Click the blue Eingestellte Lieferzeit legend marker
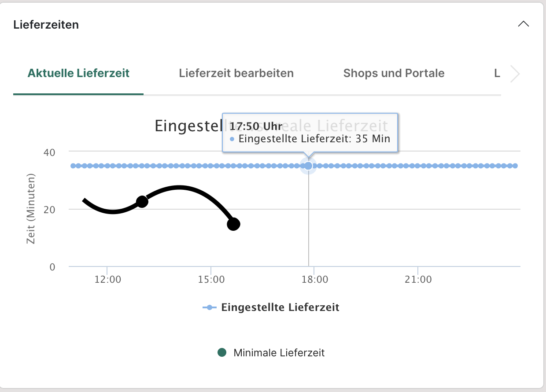The width and height of the screenshot is (546, 392). [209, 307]
